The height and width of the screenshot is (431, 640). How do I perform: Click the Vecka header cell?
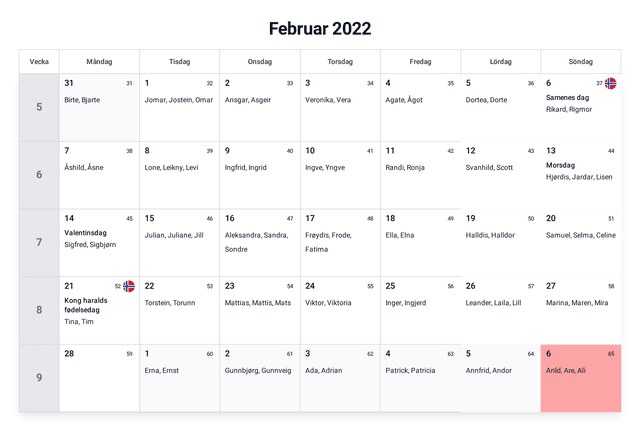pyautogui.click(x=39, y=62)
